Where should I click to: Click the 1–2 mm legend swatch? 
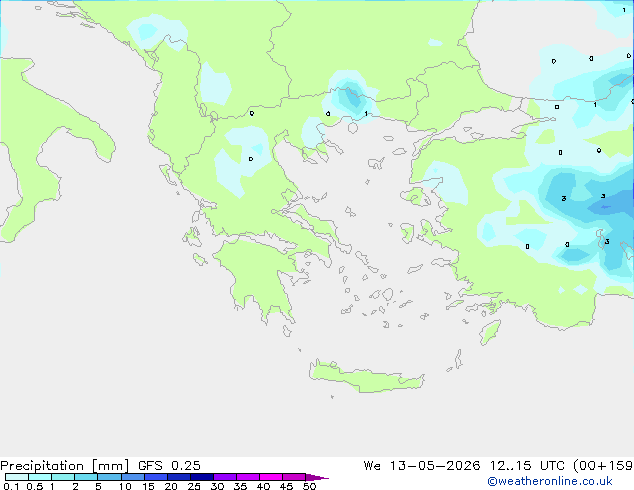pyautogui.click(x=63, y=477)
